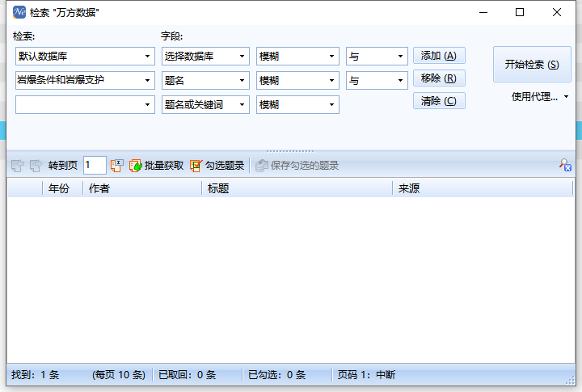Click the 转到页 page number field

coord(94,166)
